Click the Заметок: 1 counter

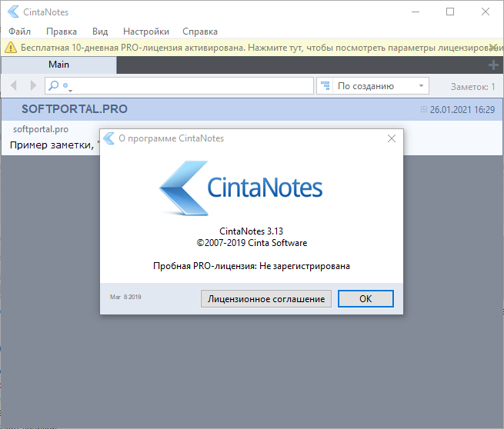pyautogui.click(x=472, y=87)
